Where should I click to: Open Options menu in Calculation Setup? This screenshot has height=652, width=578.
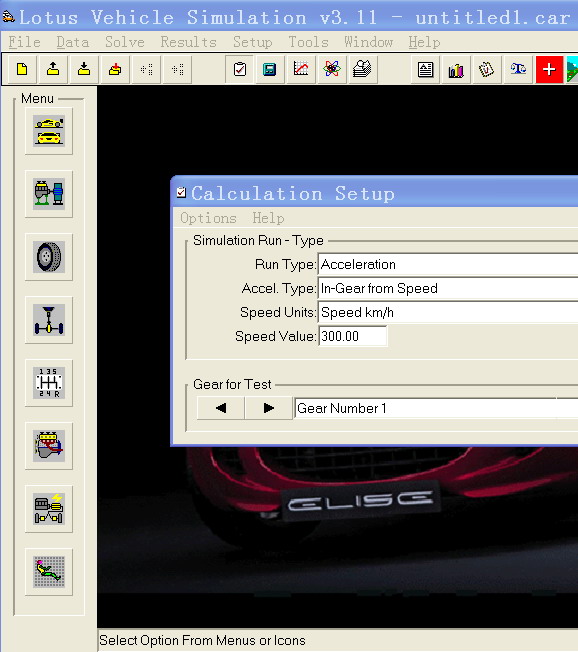tap(208, 218)
